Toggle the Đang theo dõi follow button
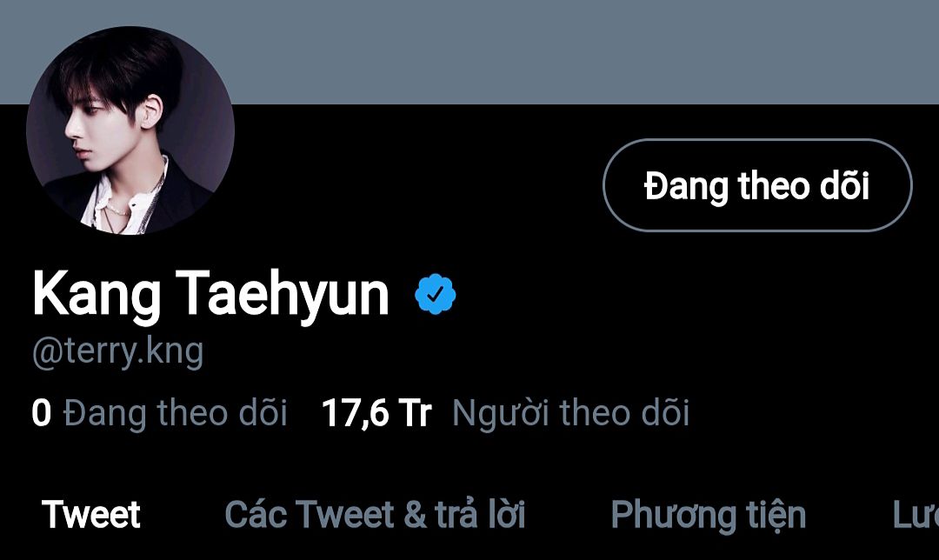The width and height of the screenshot is (939, 560). click(757, 185)
